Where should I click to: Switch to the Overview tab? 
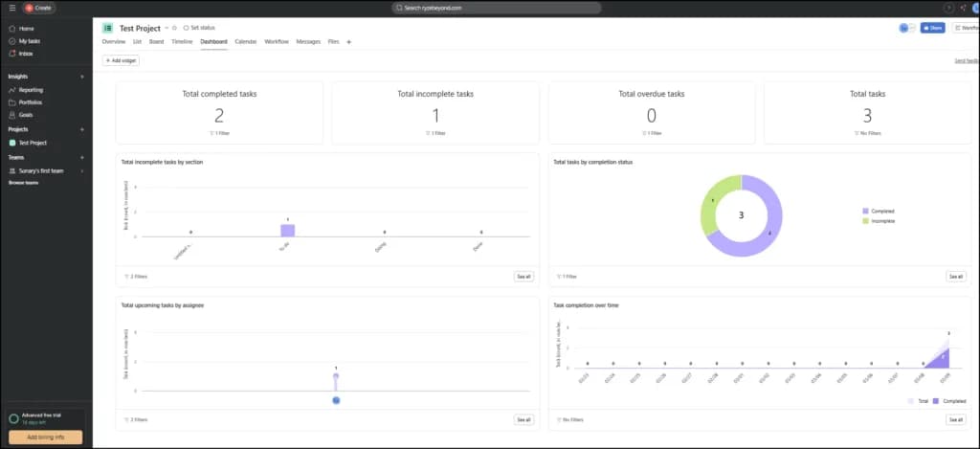coord(114,42)
